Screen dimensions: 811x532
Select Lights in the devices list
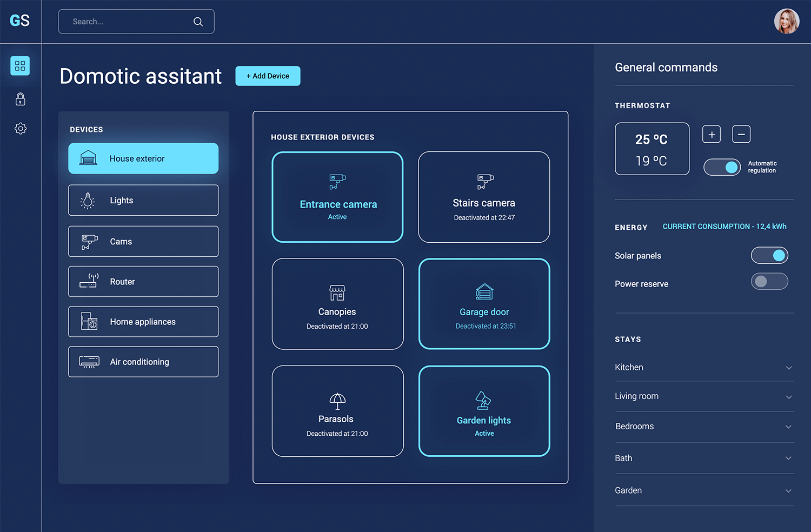143,200
